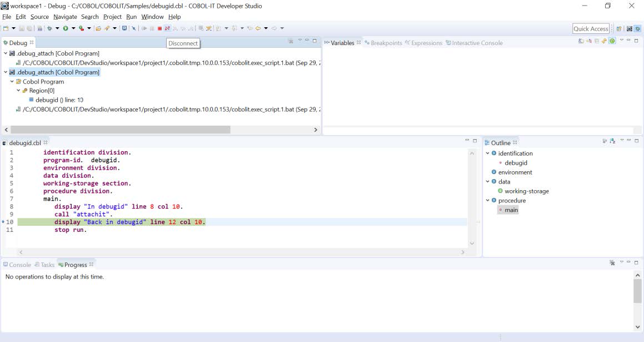Expand the Region[0] node in Debug view
Viewport: 644px width, 342px height.
pos(17,90)
